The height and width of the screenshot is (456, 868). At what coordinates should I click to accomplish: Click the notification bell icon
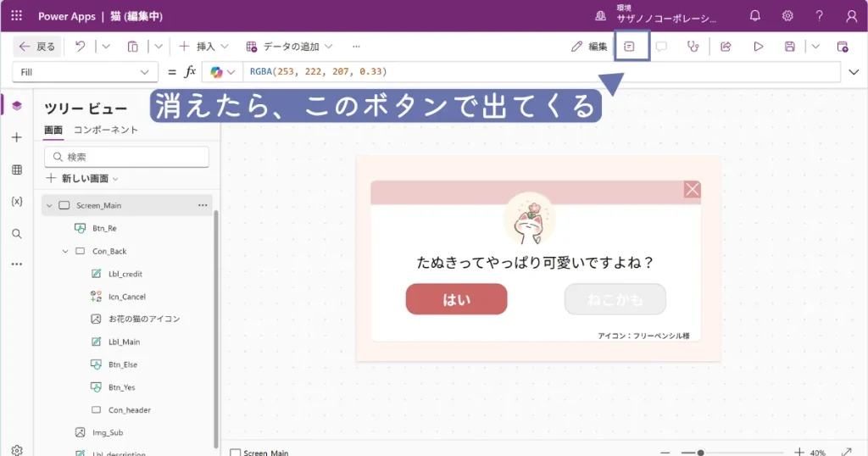755,16
